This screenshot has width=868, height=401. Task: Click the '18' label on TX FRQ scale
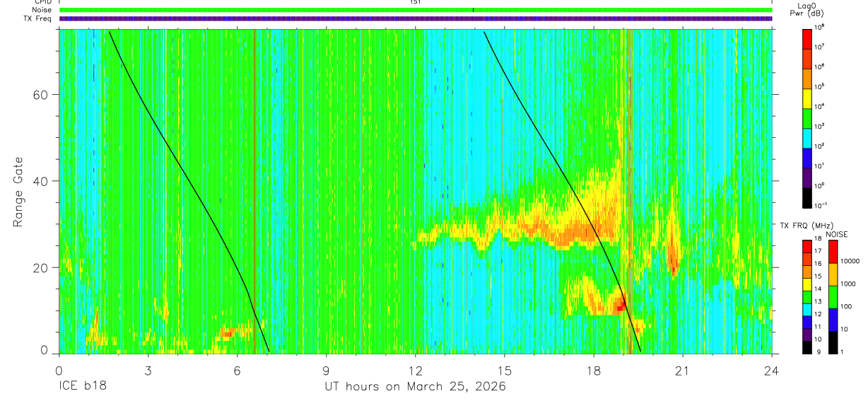[819, 239]
